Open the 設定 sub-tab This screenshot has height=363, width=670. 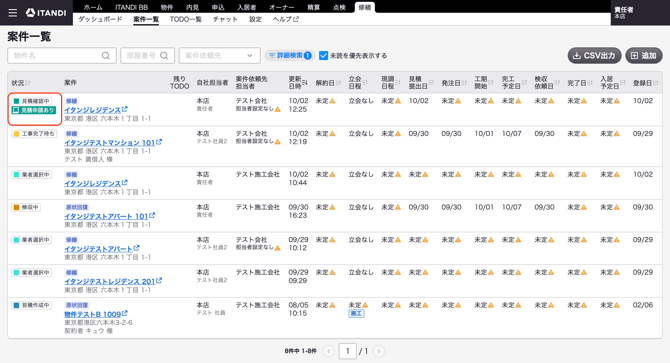pyautogui.click(x=255, y=19)
